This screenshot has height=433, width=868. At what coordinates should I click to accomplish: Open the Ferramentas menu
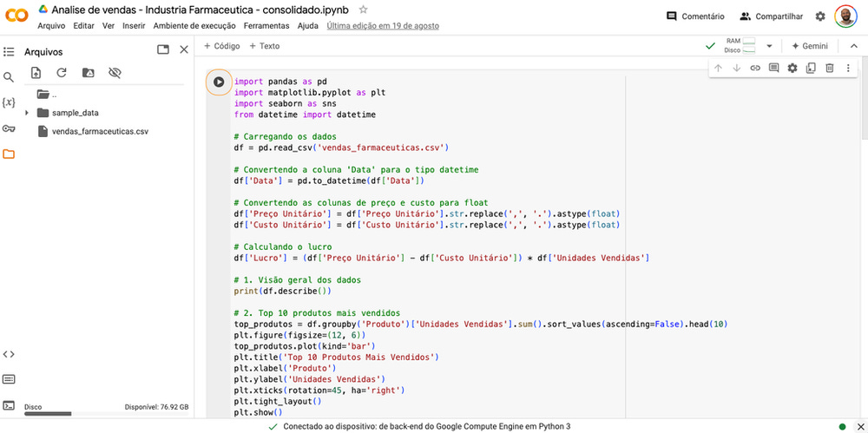click(266, 25)
